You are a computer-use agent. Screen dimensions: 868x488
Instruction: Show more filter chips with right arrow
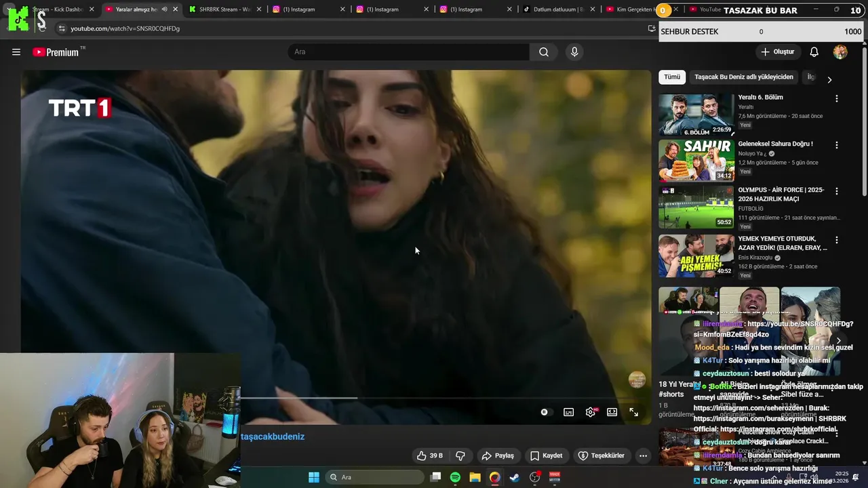829,80
